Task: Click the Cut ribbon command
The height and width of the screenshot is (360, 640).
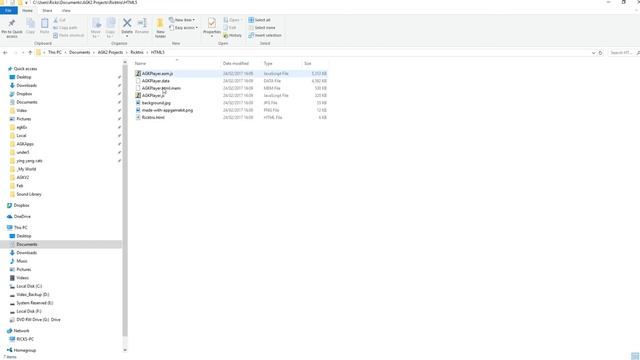Action: [x=60, y=20]
